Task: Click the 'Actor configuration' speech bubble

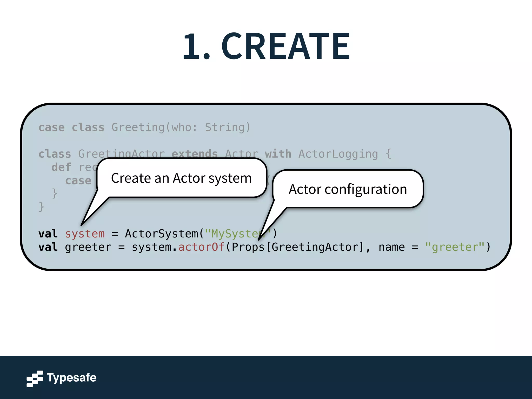Action: [x=348, y=189]
